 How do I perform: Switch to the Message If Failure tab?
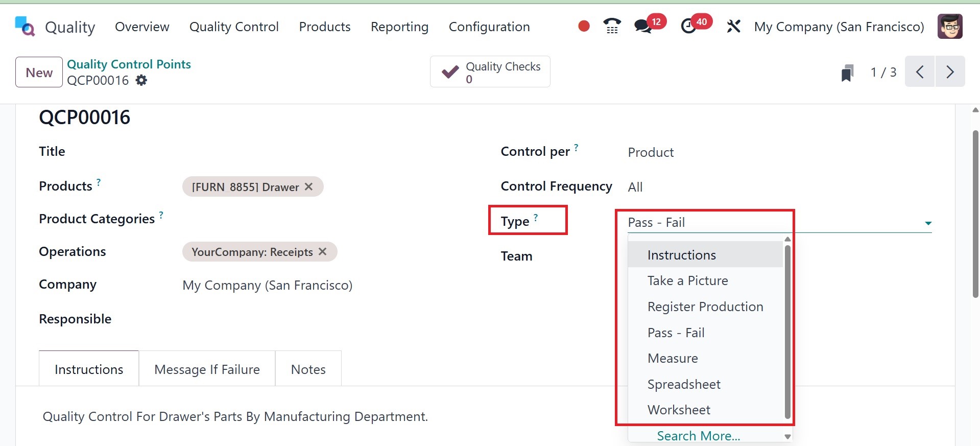click(207, 369)
